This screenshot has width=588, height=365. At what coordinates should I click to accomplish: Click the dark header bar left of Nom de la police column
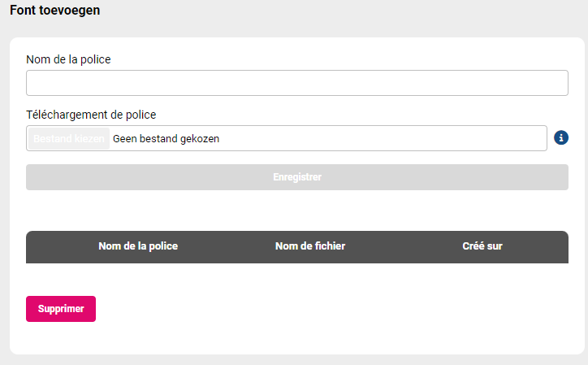point(62,246)
